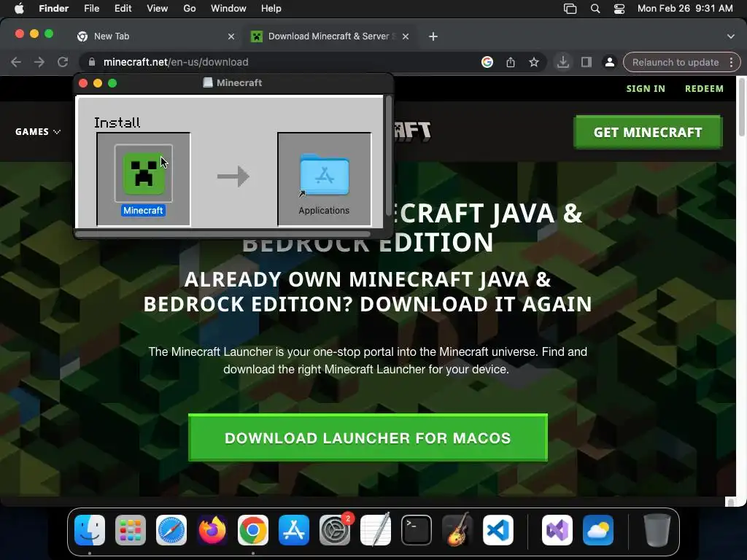Share this page via share icon
The width and height of the screenshot is (747, 560).
pos(510,63)
